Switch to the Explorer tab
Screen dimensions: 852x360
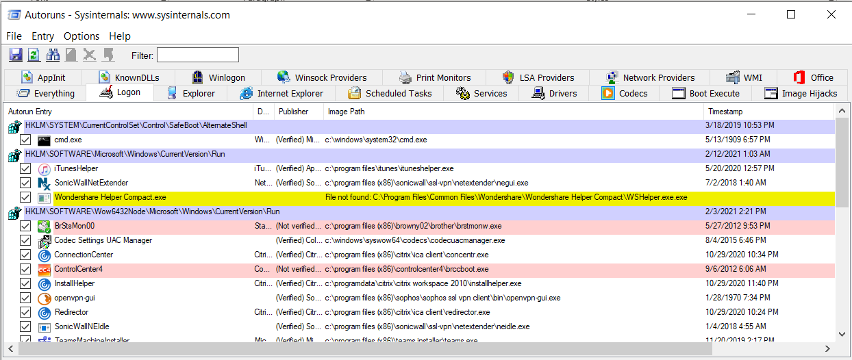191,93
